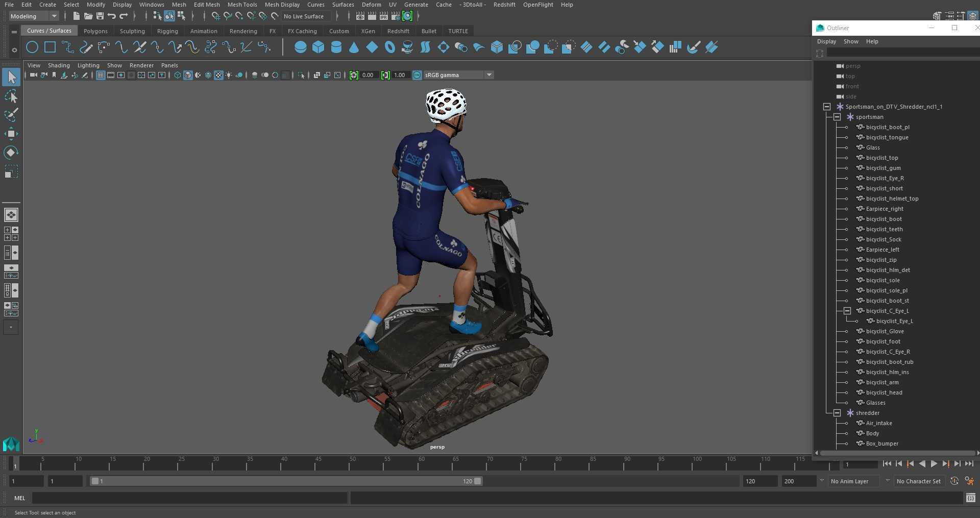Activate the Rotate tool

(x=11, y=152)
